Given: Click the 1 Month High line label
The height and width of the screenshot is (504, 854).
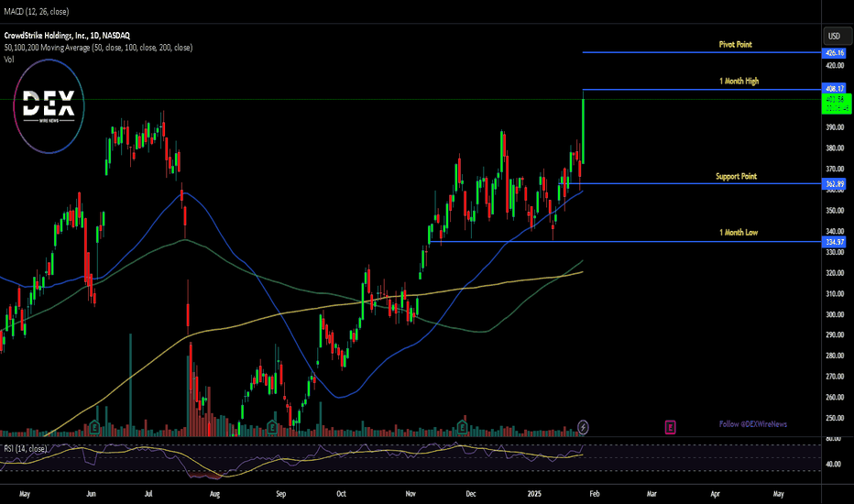Looking at the screenshot, I should coord(739,81).
